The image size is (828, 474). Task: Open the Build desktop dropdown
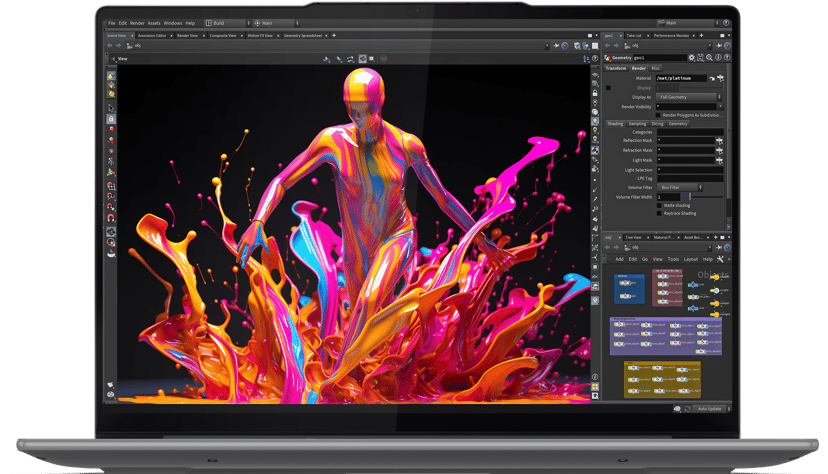point(227,23)
